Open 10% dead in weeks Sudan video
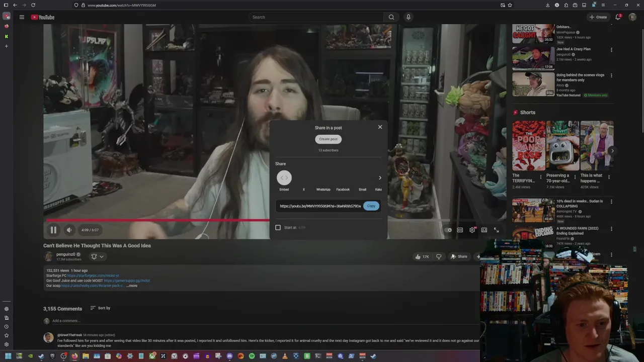This screenshot has height=362, width=644. (533, 210)
